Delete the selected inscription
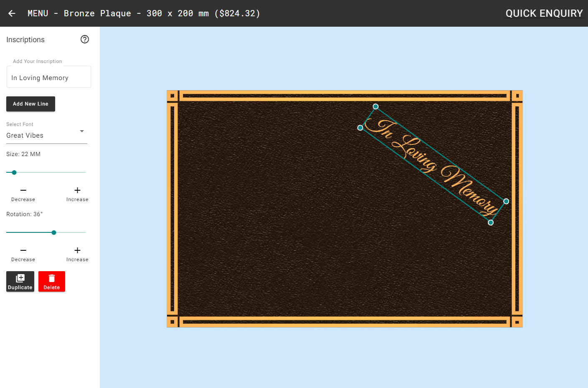 point(52,282)
